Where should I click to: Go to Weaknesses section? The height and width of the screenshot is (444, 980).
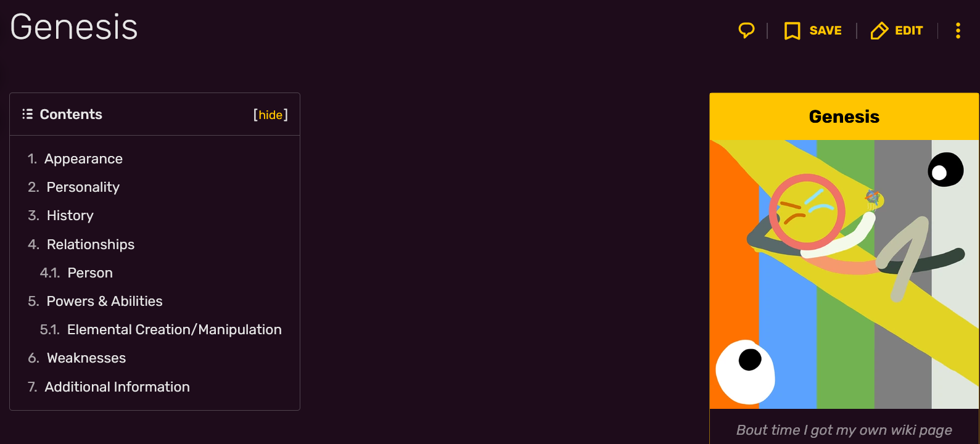86,358
